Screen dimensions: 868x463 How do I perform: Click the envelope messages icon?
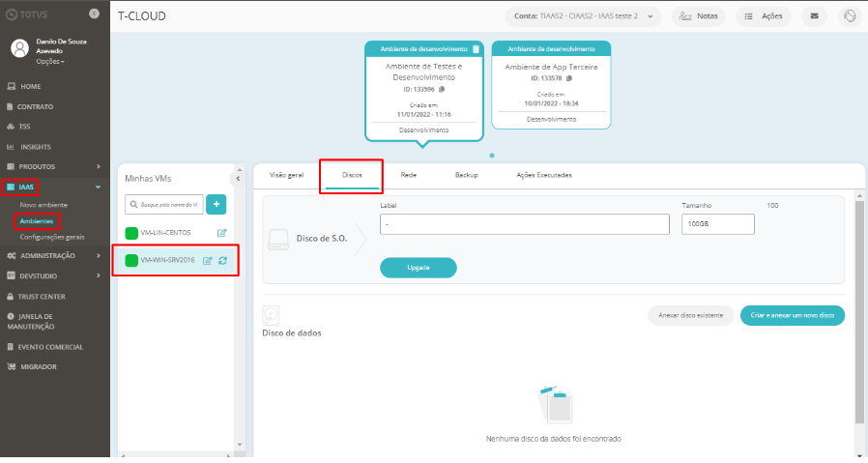tap(814, 16)
